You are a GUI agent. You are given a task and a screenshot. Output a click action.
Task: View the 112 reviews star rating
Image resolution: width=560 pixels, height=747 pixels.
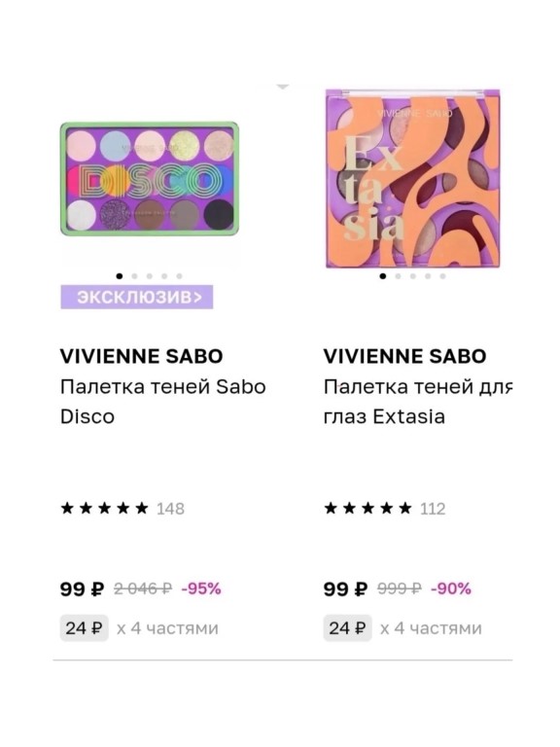pos(385,509)
